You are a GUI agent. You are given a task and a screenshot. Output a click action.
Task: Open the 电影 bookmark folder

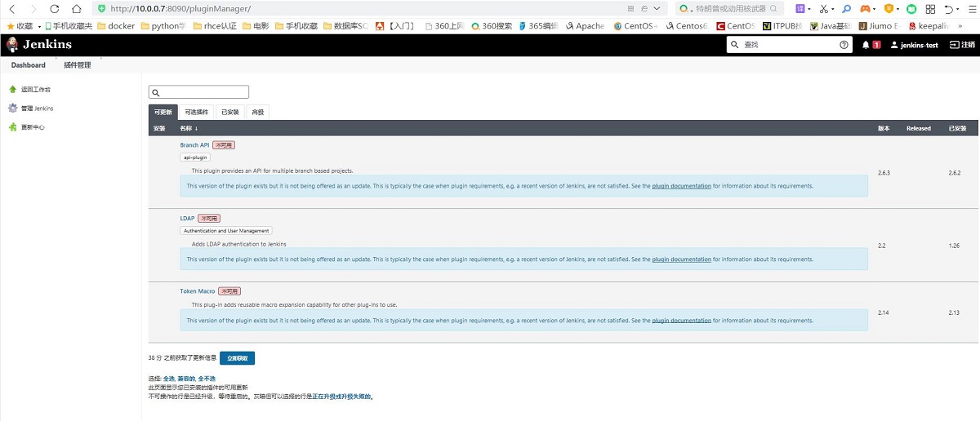pos(255,26)
